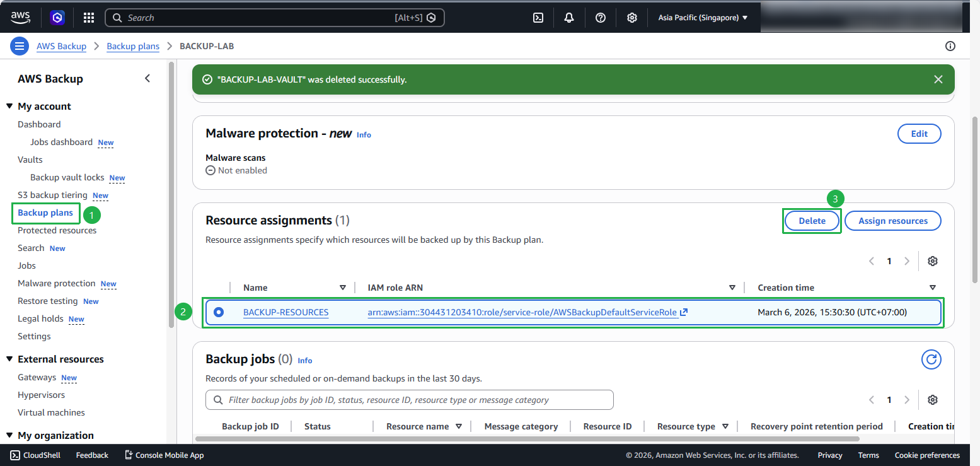Go to next page of Backup jobs
Screen dimensions: 980x466
907,400
